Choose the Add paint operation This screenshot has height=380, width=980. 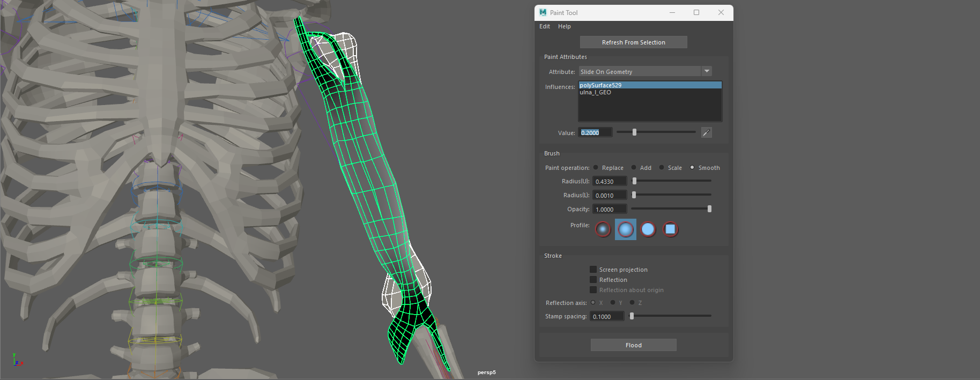[634, 168]
